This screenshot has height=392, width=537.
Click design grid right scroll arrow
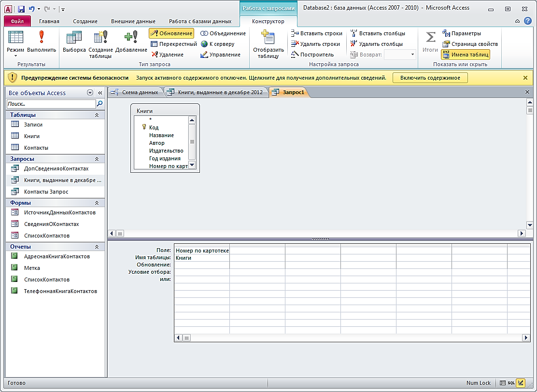pyautogui.click(x=526, y=337)
